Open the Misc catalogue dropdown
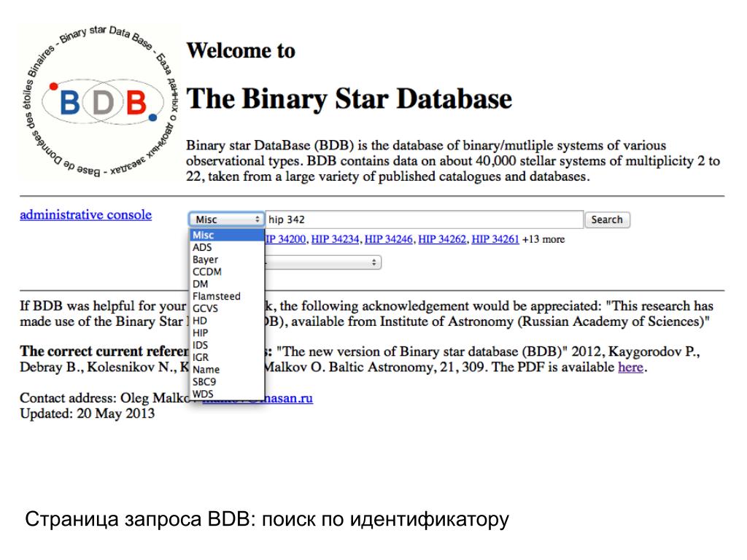The height and width of the screenshot is (560, 747). (x=226, y=219)
